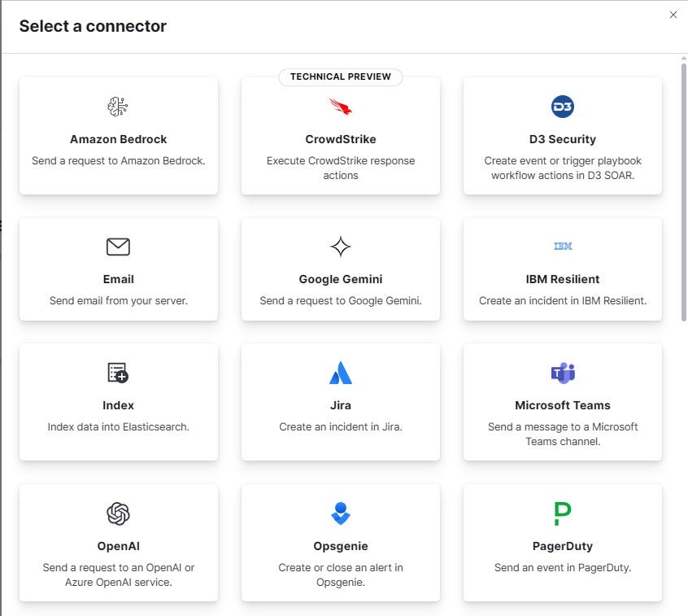Click the Technical Preview badge
Screen dimensions: 688x616
341,76
